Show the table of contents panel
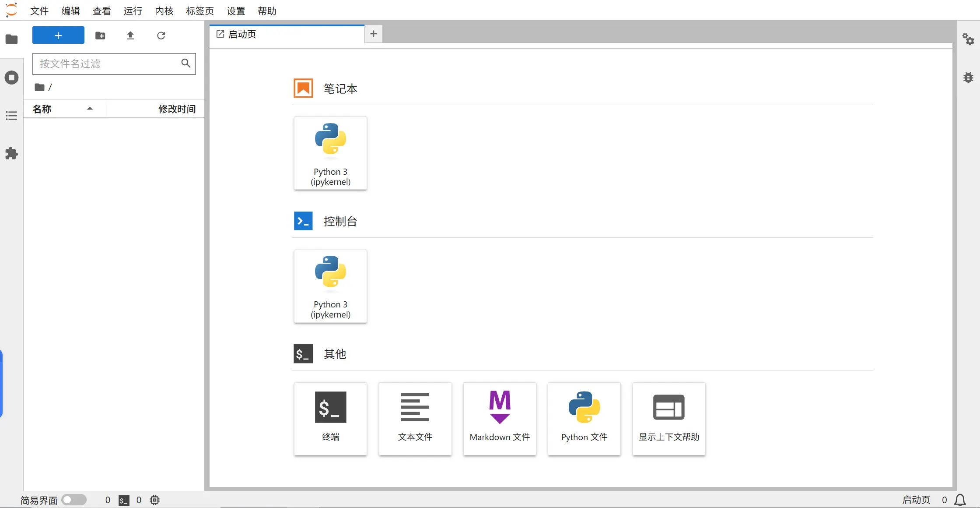 pyautogui.click(x=11, y=116)
